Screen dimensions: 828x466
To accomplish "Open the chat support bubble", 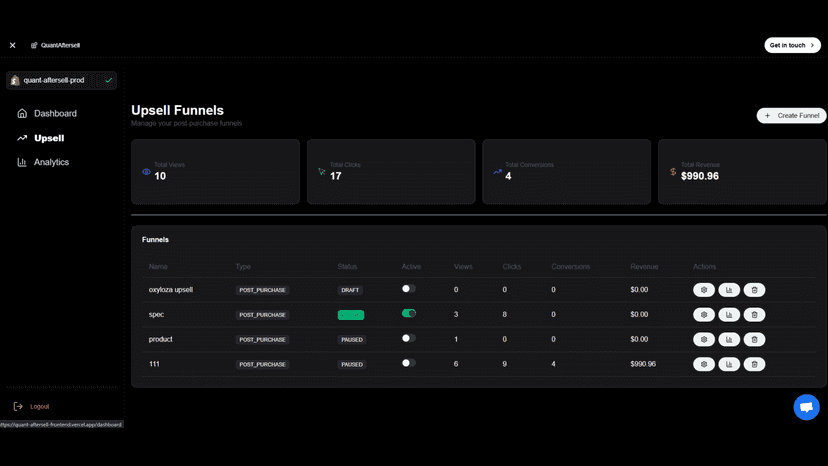I will click(x=806, y=407).
